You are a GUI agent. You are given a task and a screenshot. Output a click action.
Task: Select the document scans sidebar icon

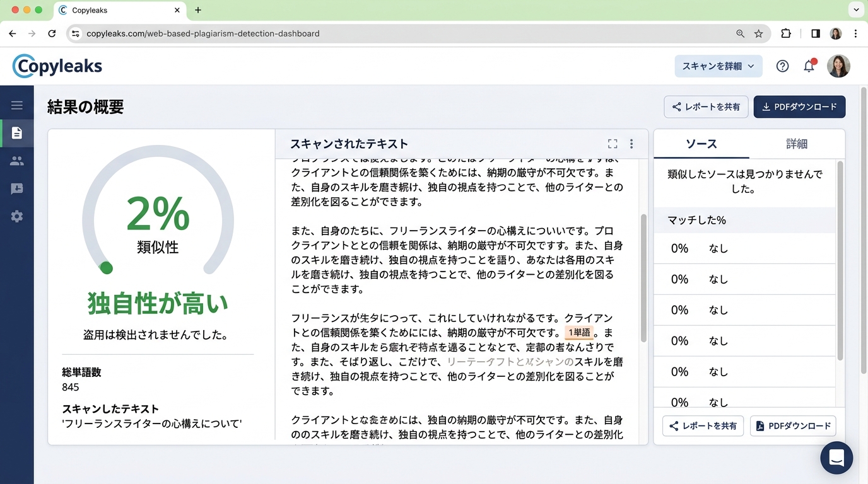point(17,133)
